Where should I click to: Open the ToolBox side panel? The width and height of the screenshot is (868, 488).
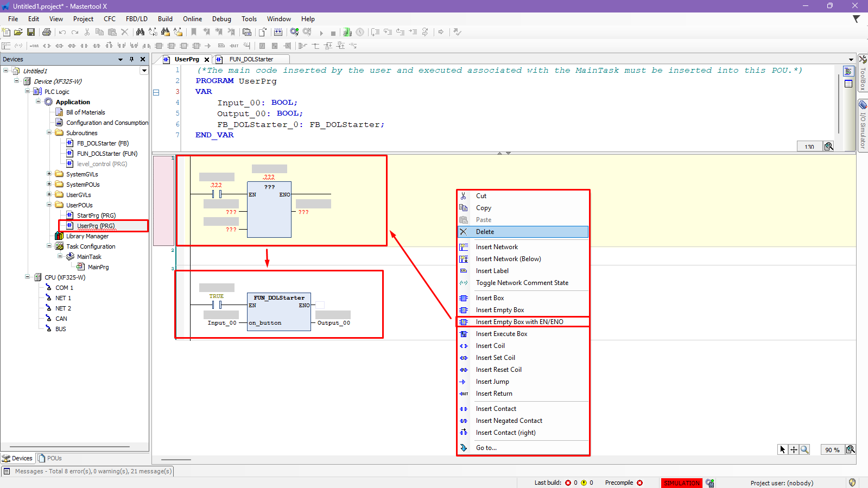click(x=863, y=74)
